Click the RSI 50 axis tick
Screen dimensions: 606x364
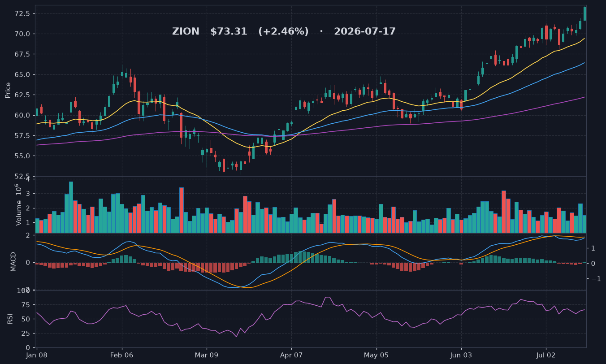[x=26, y=319]
